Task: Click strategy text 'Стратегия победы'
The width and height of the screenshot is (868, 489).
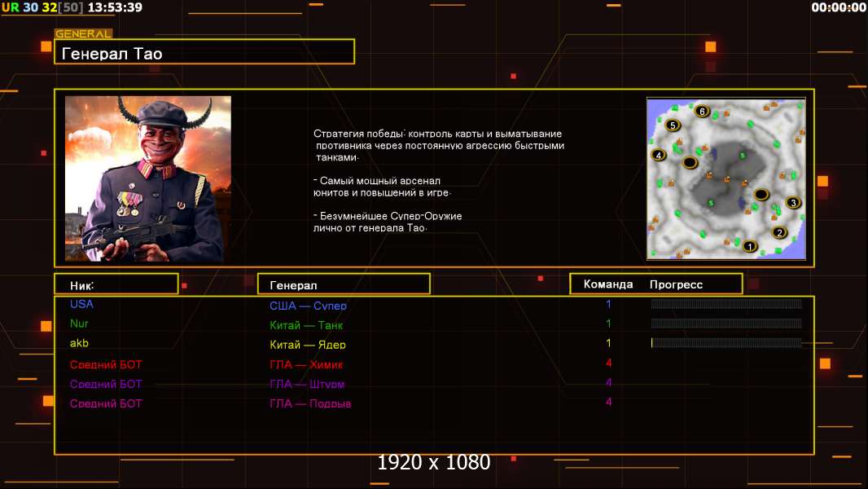Action: [358, 134]
